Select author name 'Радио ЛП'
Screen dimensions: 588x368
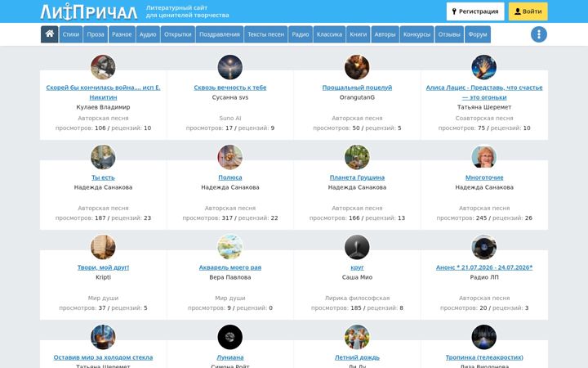[484, 277]
